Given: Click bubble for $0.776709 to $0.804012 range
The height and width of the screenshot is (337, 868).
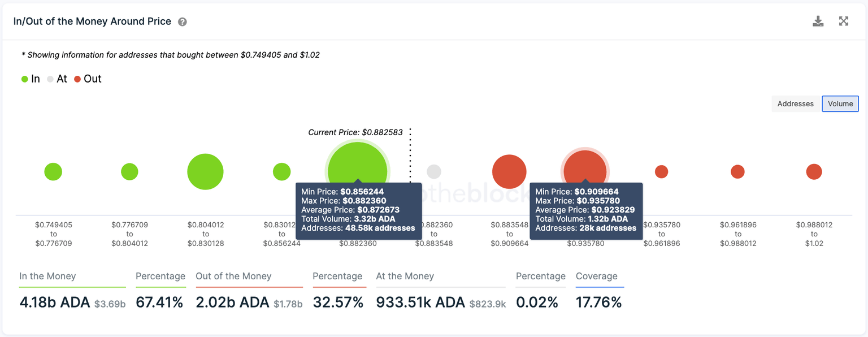Looking at the screenshot, I should (x=129, y=171).
